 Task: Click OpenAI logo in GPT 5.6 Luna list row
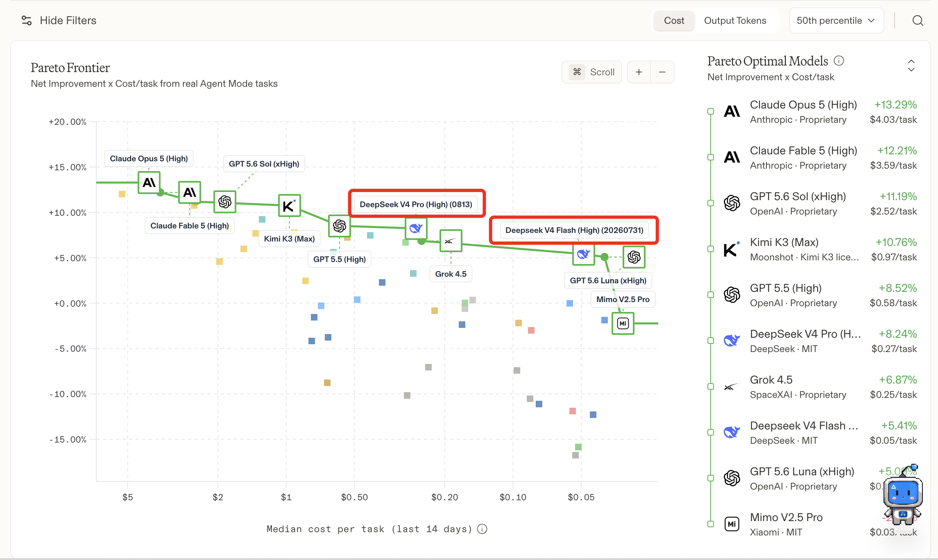click(x=732, y=478)
